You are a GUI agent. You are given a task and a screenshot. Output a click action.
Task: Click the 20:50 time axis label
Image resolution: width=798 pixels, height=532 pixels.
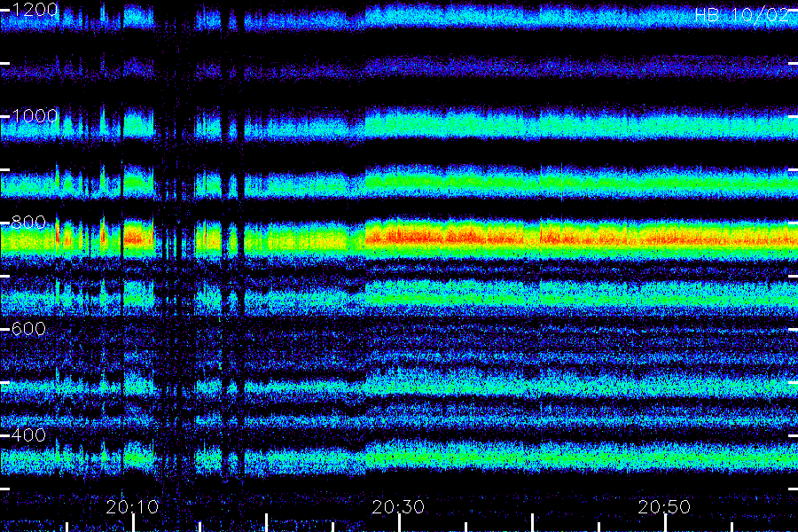tap(664, 507)
